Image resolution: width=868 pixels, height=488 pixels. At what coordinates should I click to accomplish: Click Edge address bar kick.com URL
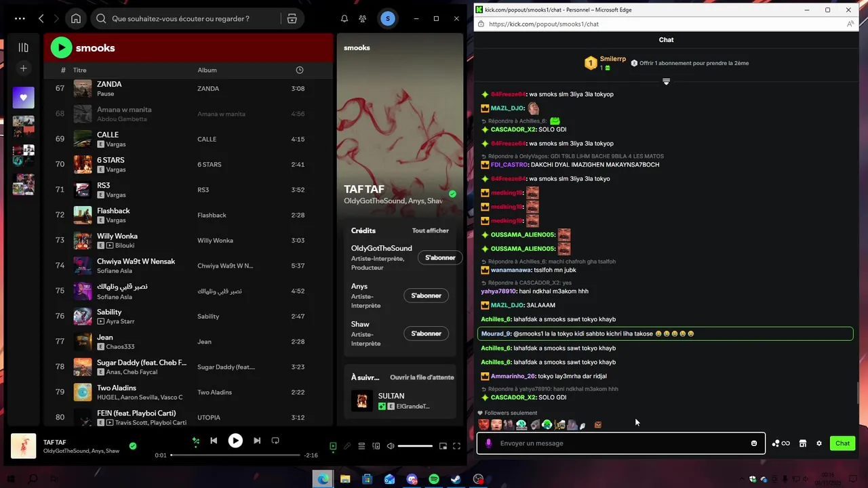(x=543, y=24)
